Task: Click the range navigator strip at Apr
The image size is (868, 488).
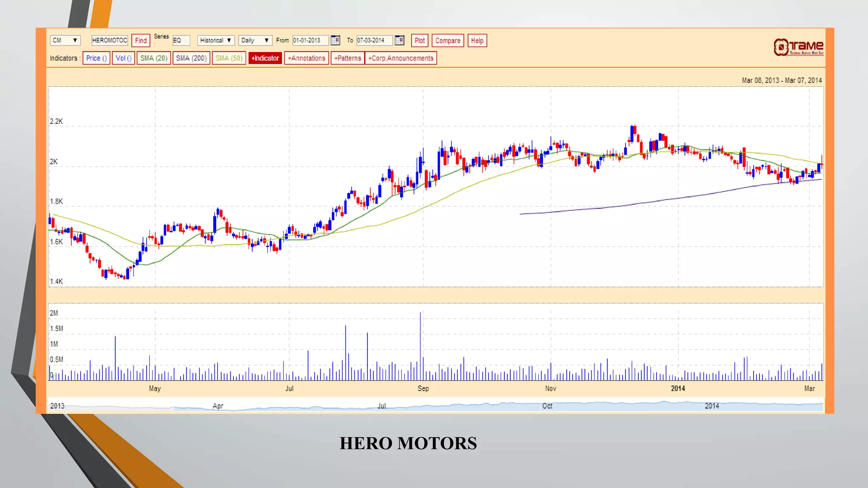Action: (218, 406)
